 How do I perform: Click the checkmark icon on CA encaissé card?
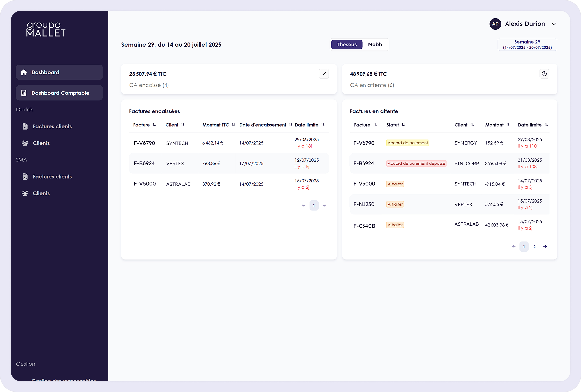pyautogui.click(x=324, y=74)
